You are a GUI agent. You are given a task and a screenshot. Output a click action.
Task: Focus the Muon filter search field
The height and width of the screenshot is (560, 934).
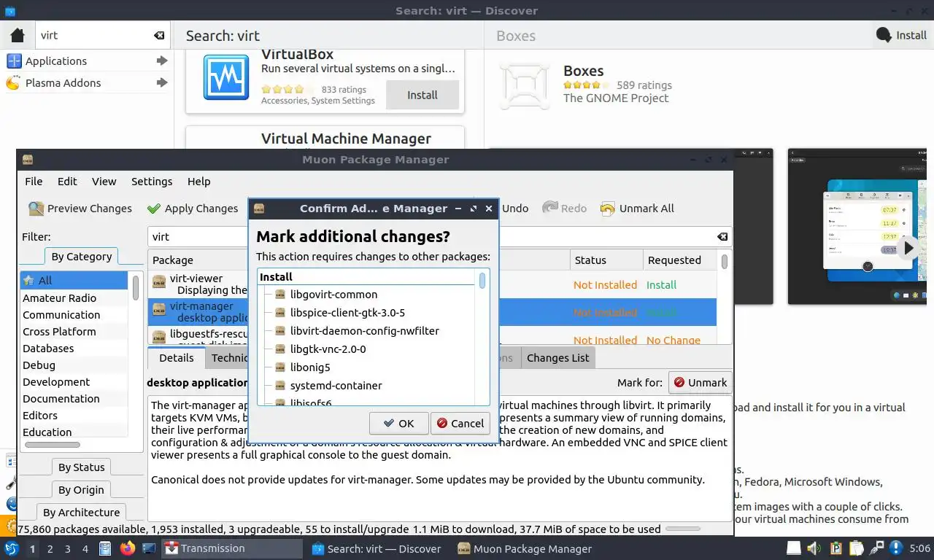click(439, 237)
